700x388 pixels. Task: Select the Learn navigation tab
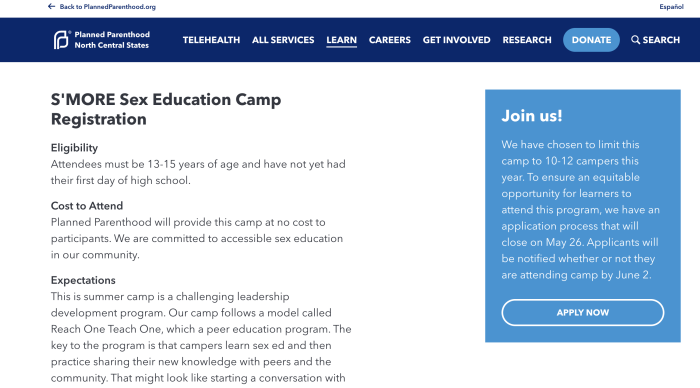[342, 40]
